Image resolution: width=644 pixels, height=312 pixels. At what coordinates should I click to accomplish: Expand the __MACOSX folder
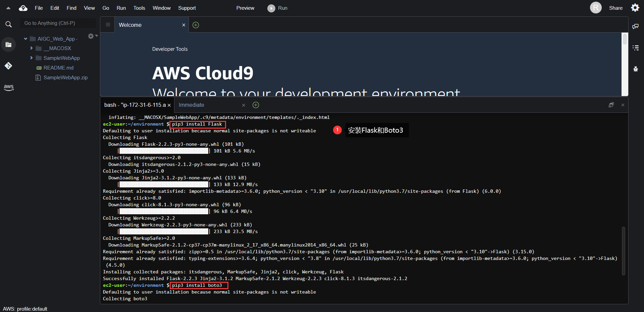tap(31, 48)
